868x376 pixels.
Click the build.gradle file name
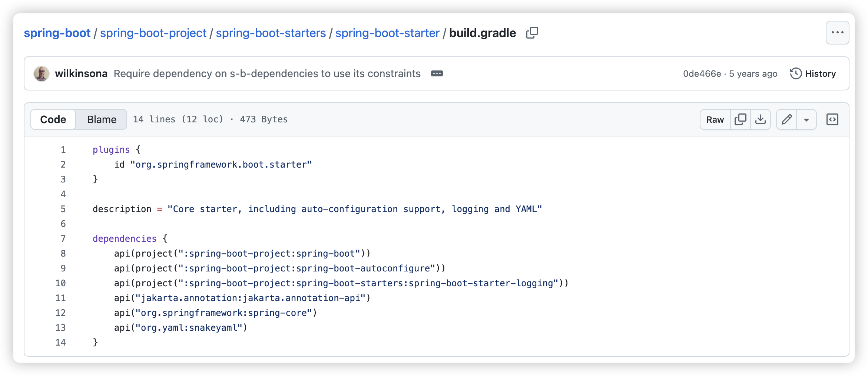pyautogui.click(x=483, y=33)
